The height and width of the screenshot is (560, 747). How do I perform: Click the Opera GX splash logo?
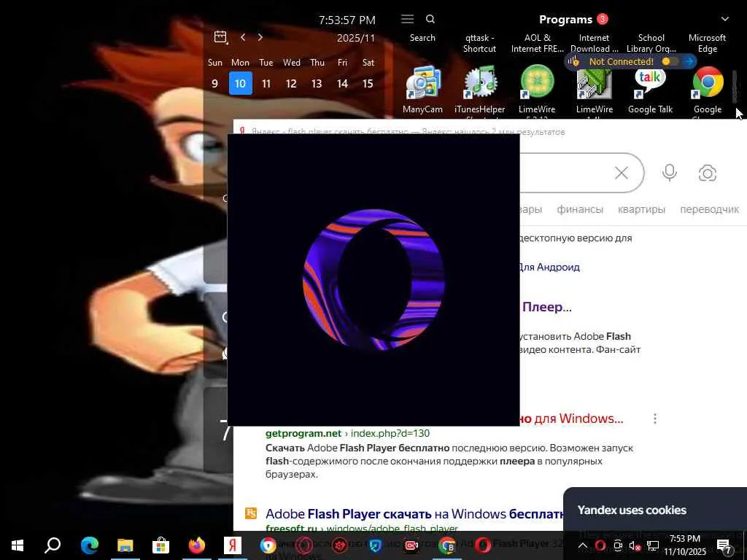pyautogui.click(x=374, y=280)
